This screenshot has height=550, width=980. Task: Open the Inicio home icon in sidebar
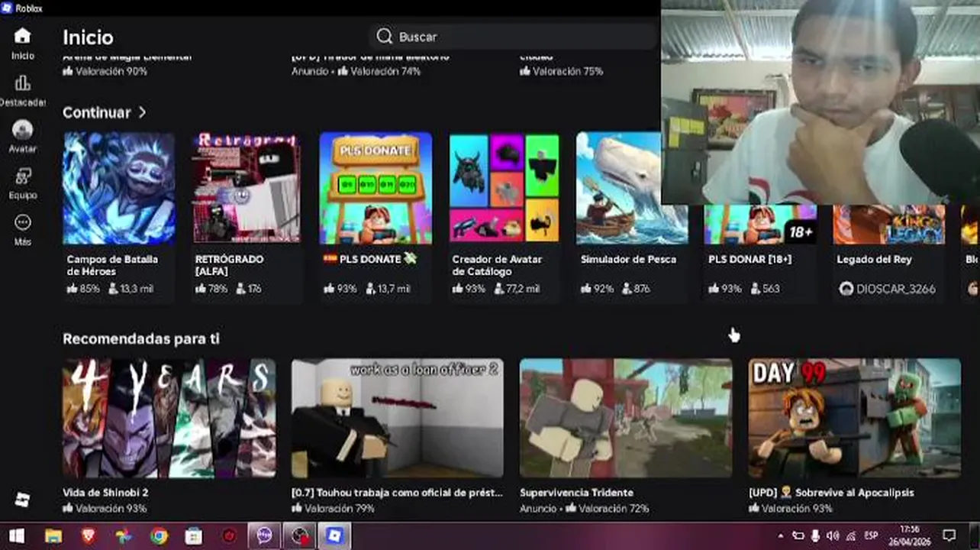pos(23,36)
